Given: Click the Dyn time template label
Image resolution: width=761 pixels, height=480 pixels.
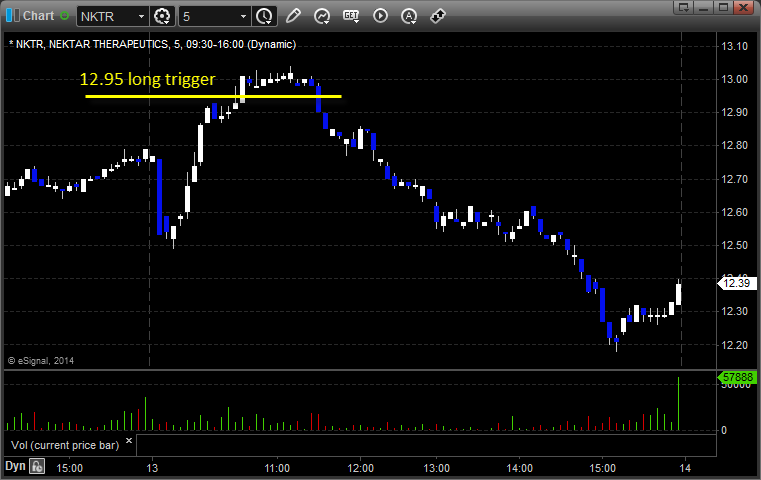Looking at the screenshot, I should tap(15, 466).
